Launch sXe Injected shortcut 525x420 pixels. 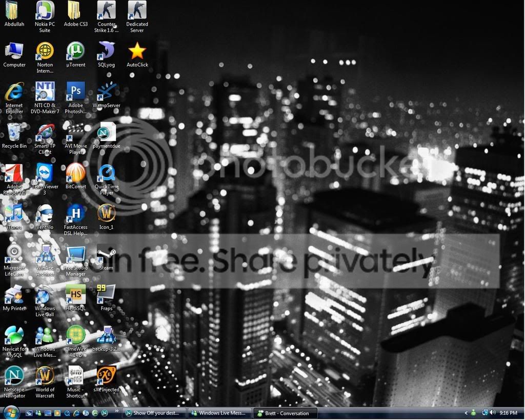pyautogui.click(x=107, y=380)
